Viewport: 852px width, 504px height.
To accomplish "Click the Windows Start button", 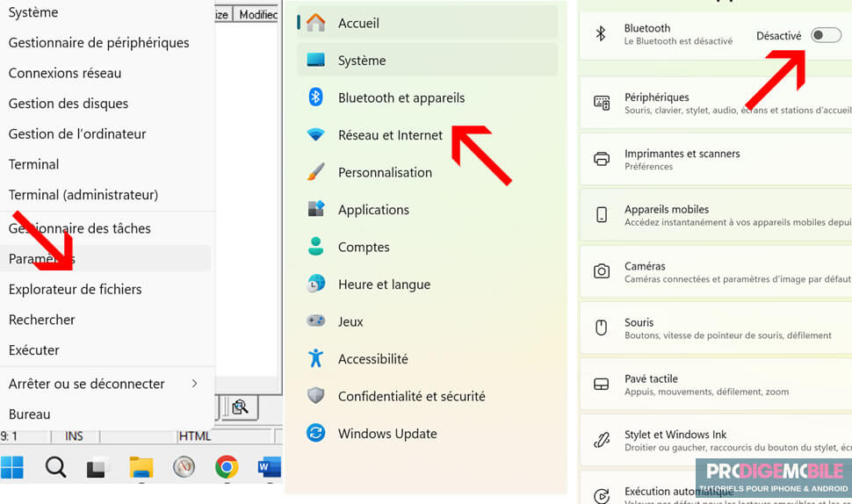I will [12, 466].
